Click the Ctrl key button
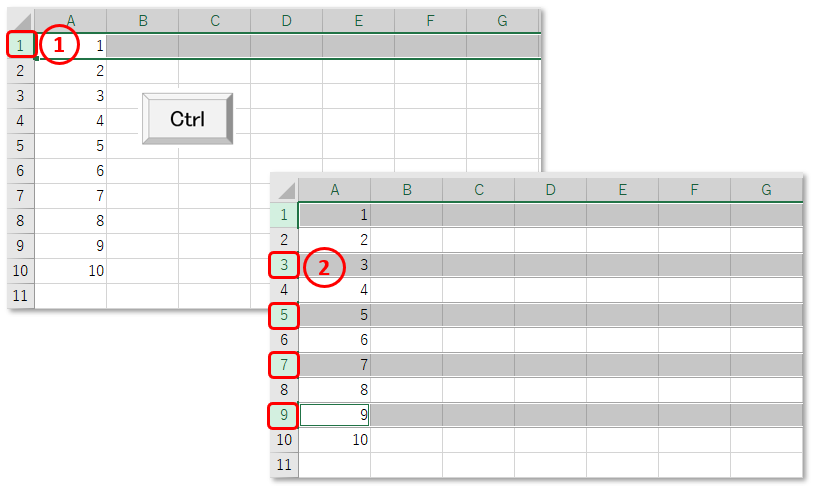 pyautogui.click(x=187, y=119)
